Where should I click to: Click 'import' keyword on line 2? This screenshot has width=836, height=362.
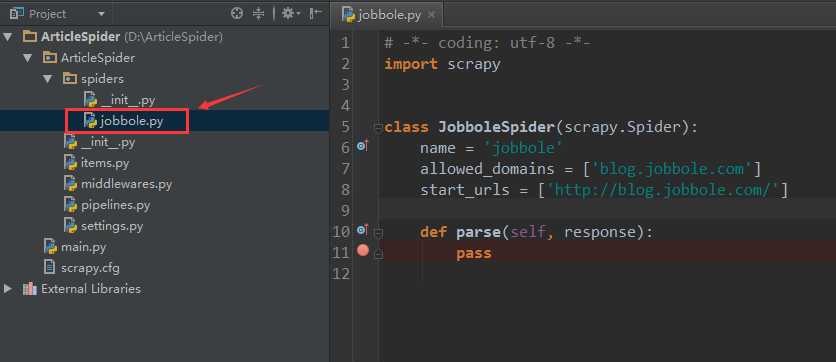tap(411, 65)
